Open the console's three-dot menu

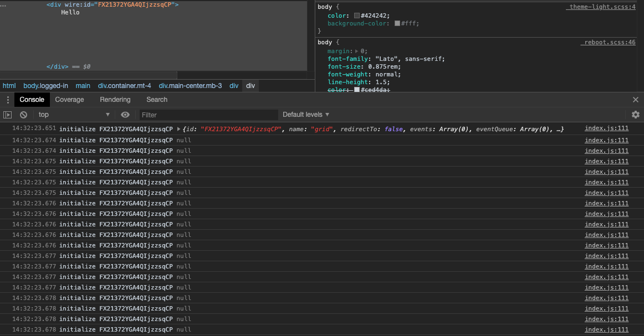(x=7, y=100)
